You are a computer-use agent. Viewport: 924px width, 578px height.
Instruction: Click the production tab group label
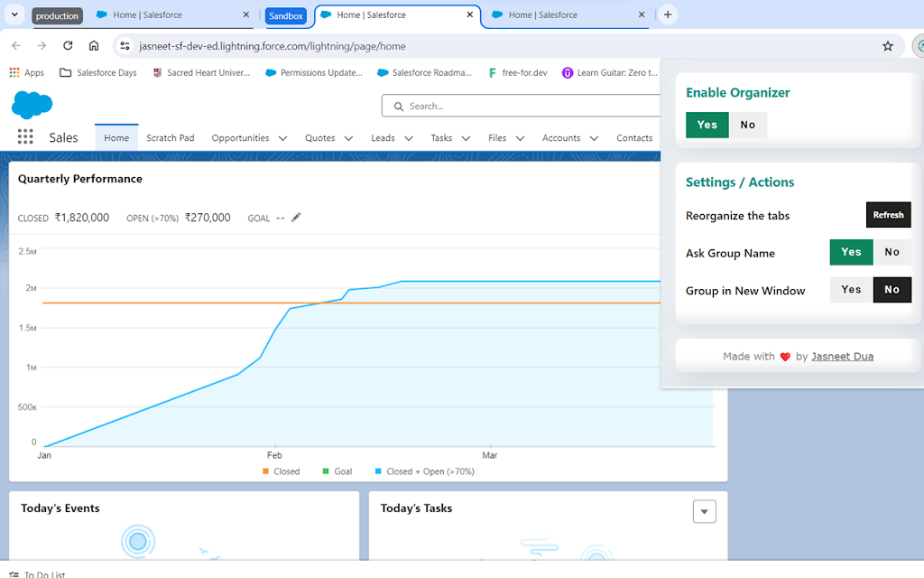(57, 16)
